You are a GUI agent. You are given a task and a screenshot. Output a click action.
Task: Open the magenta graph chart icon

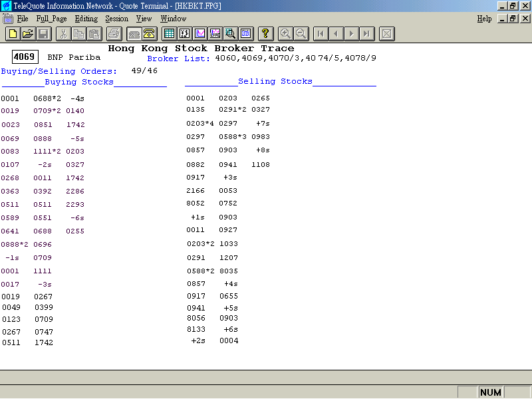(x=200, y=34)
